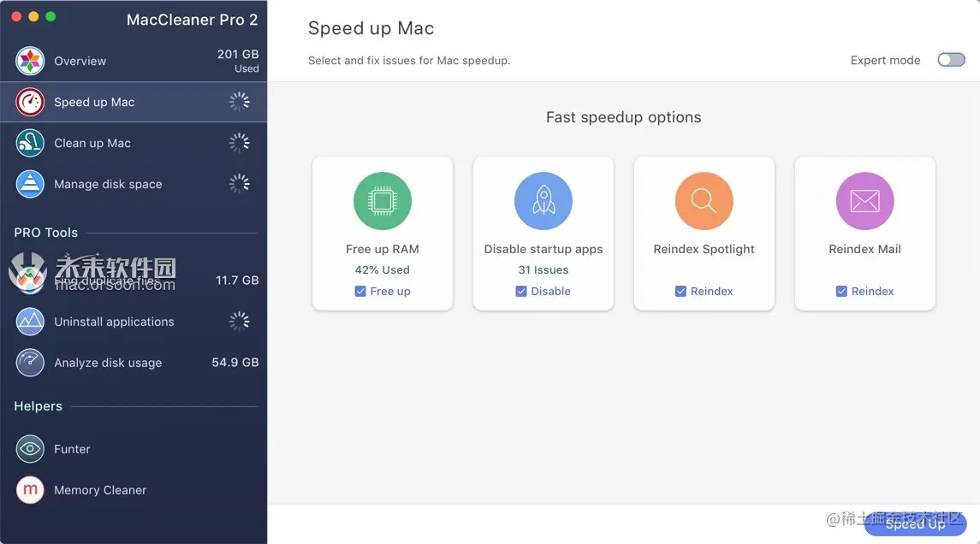Click the Uninstall applications icon
The width and height of the screenshot is (980, 544).
tap(30, 322)
